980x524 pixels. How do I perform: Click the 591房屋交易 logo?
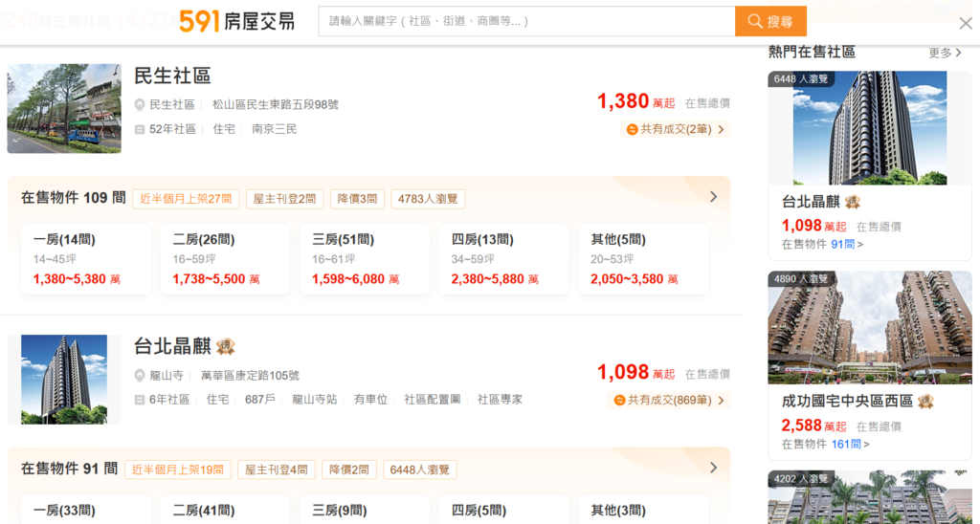click(237, 21)
